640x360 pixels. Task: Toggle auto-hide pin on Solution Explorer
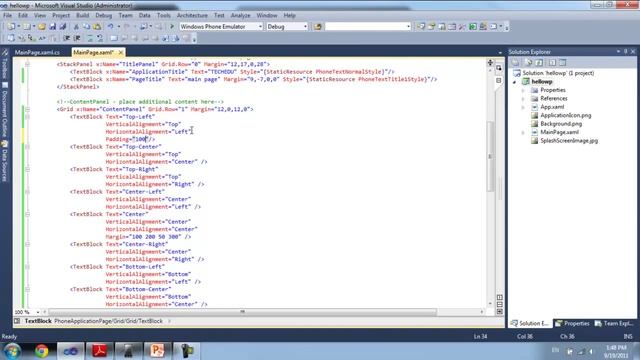tap(625, 51)
